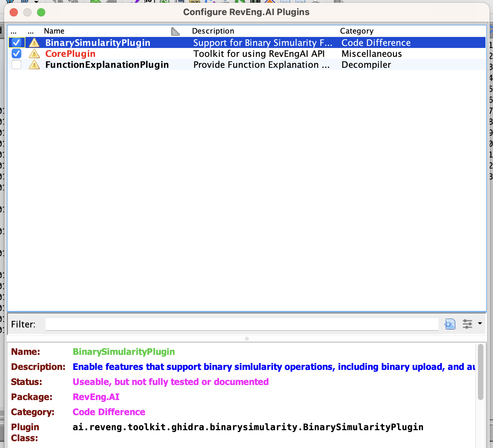
Task: Sort plugins by the Name column header
Action: [x=54, y=31]
